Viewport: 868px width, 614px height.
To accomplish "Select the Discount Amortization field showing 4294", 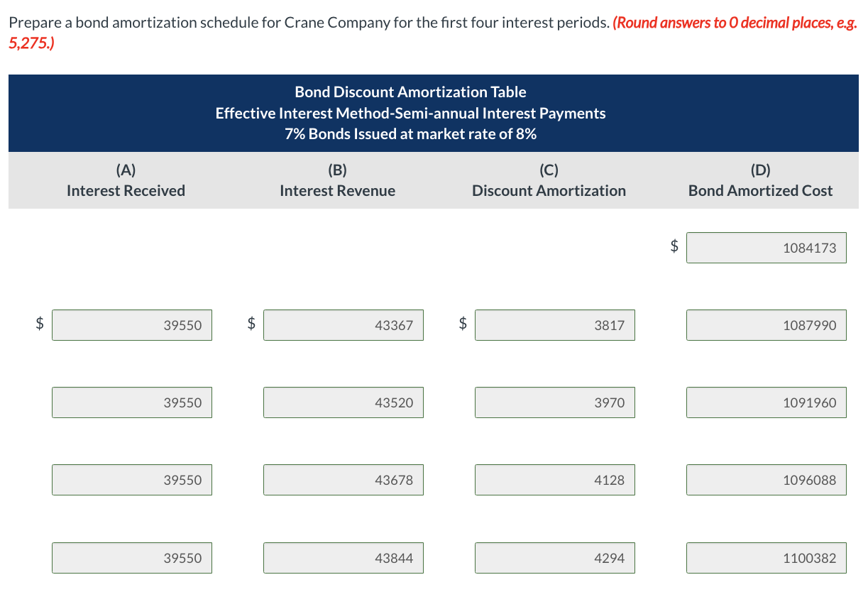I will (x=554, y=557).
